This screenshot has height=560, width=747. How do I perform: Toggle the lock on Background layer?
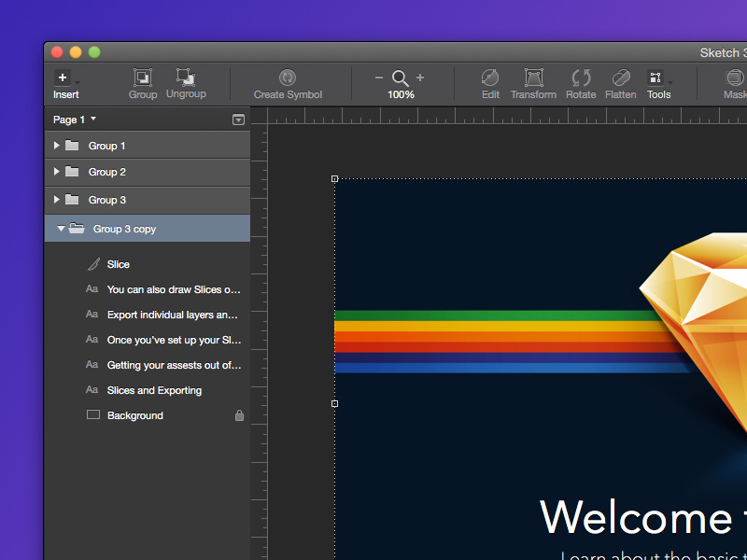[239, 415]
